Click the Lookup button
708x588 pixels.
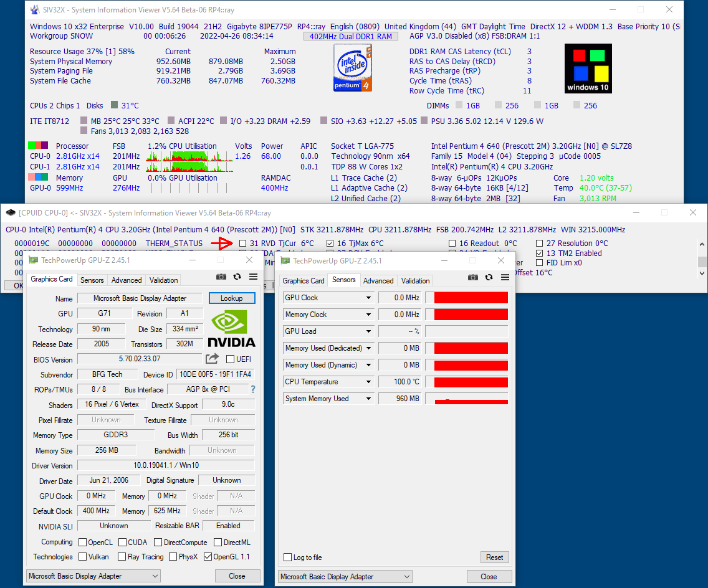(x=232, y=298)
